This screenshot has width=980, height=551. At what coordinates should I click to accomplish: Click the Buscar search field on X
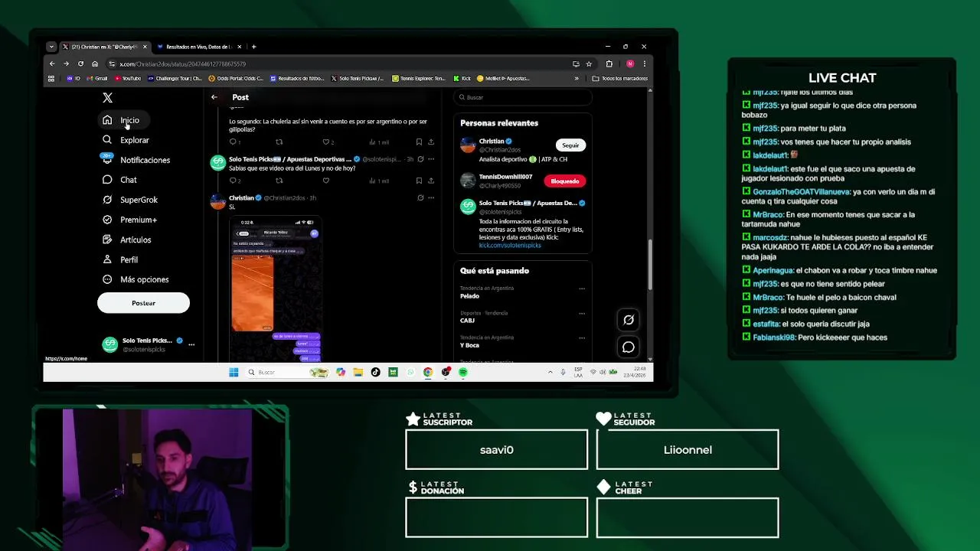click(x=523, y=97)
